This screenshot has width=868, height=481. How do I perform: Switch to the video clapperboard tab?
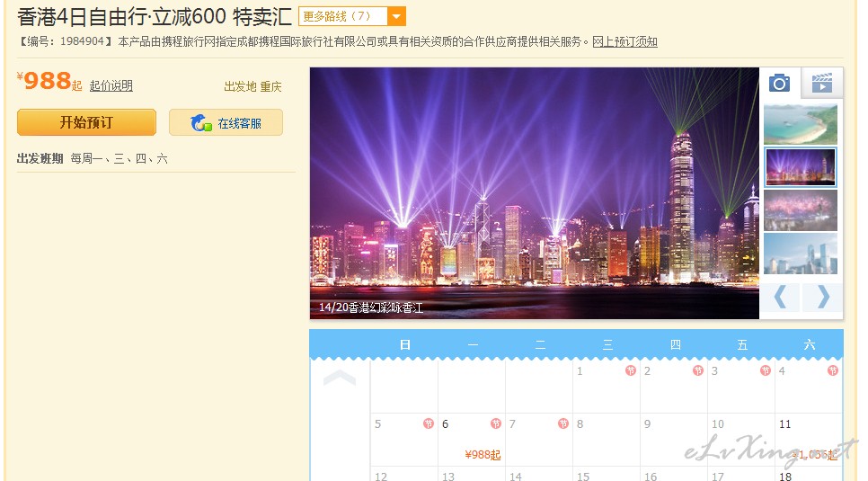coord(822,83)
